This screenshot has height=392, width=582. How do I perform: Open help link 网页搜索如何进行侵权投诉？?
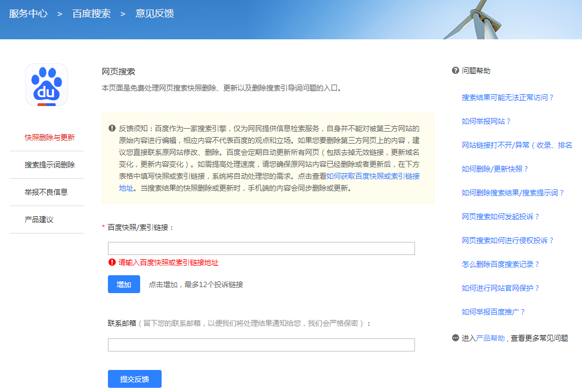click(x=507, y=240)
